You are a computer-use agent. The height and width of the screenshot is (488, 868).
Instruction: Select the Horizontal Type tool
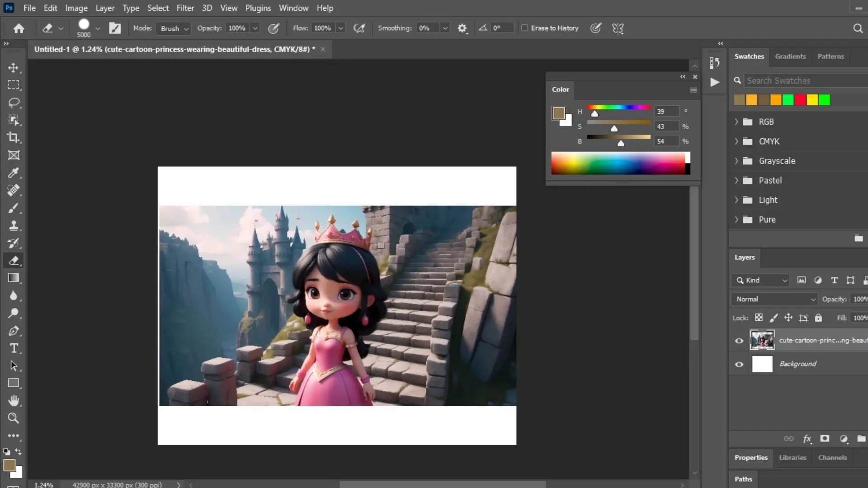tap(14, 348)
